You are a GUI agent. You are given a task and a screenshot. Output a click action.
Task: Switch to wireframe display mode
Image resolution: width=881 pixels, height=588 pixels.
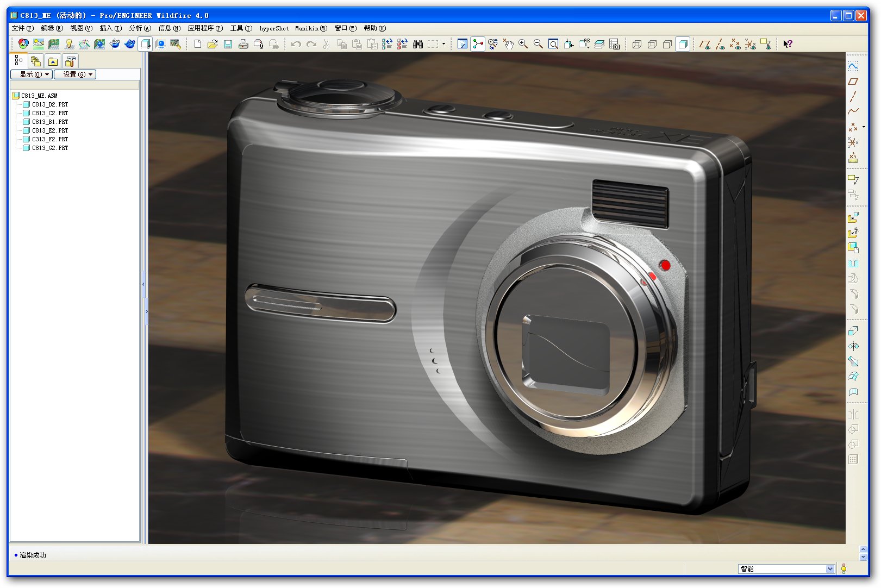click(637, 44)
